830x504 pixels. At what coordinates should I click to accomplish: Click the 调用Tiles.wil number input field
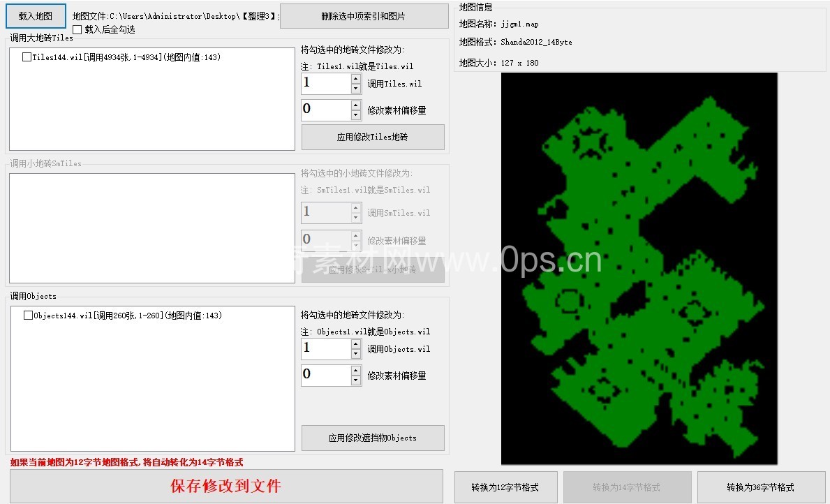(325, 84)
